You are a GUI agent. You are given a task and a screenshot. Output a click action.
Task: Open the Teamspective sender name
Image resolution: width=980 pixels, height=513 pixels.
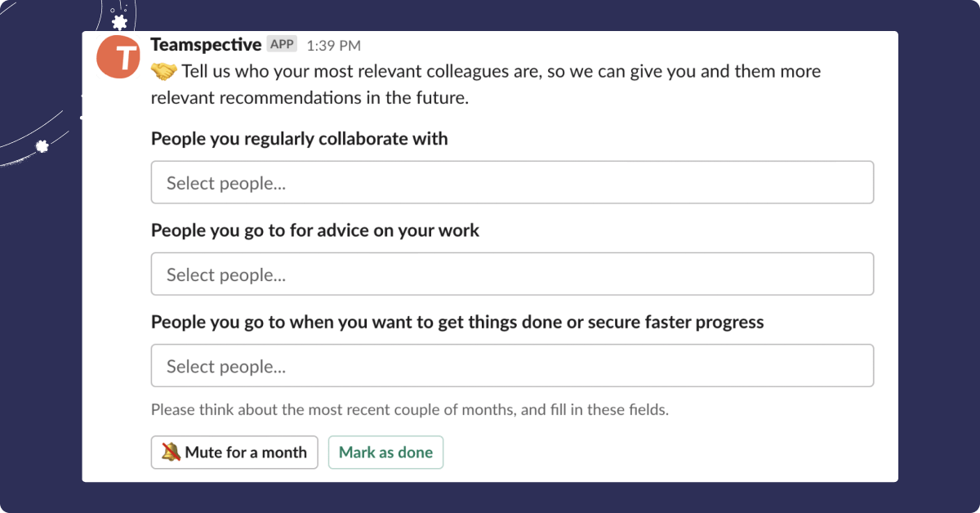[206, 44]
